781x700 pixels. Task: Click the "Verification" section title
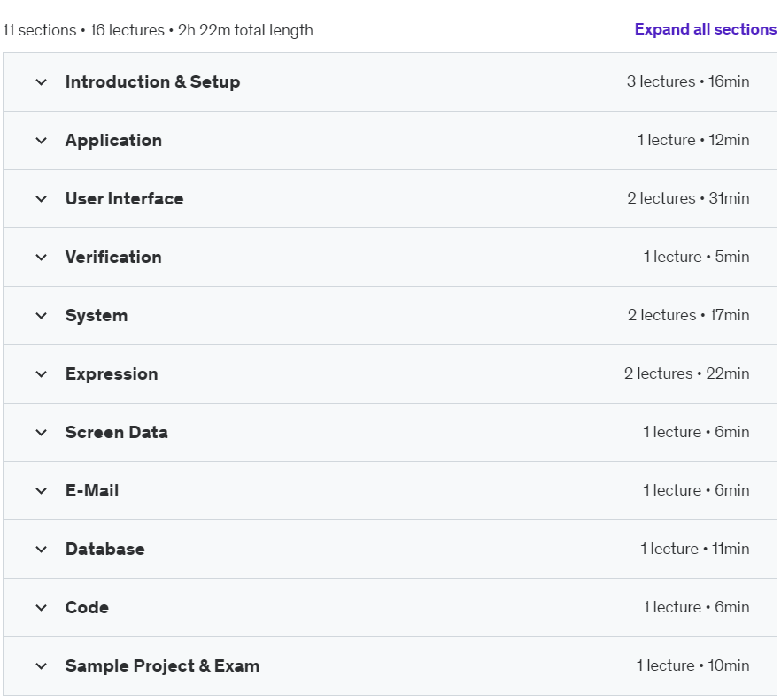pos(113,257)
